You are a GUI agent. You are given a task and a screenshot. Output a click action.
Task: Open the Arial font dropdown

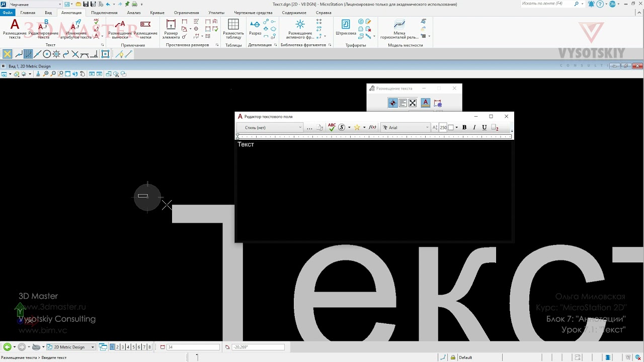point(406,128)
